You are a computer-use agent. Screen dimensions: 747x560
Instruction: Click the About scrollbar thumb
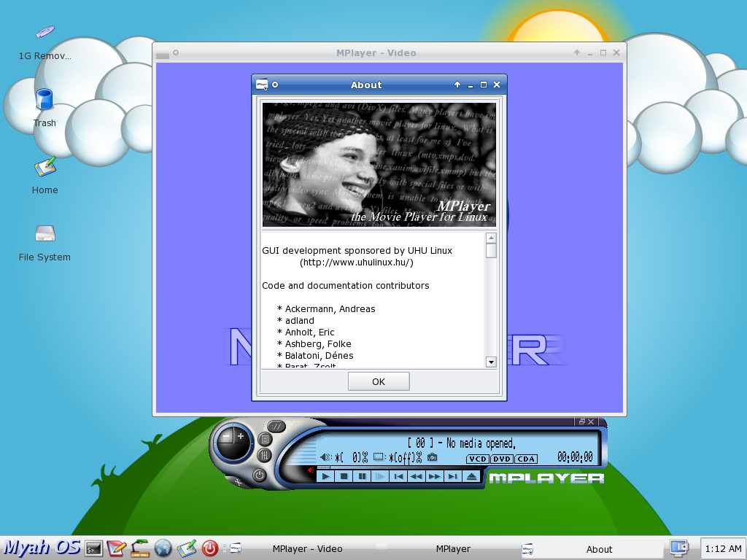pyautogui.click(x=491, y=251)
